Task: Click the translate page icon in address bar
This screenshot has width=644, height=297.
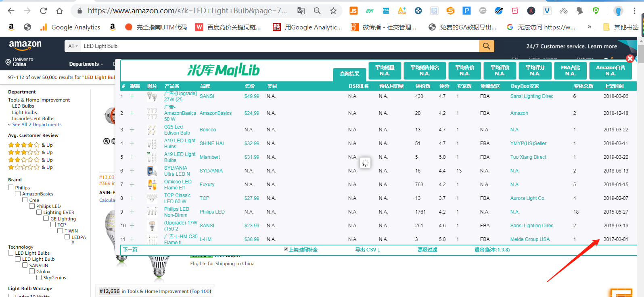Action: pyautogui.click(x=301, y=11)
